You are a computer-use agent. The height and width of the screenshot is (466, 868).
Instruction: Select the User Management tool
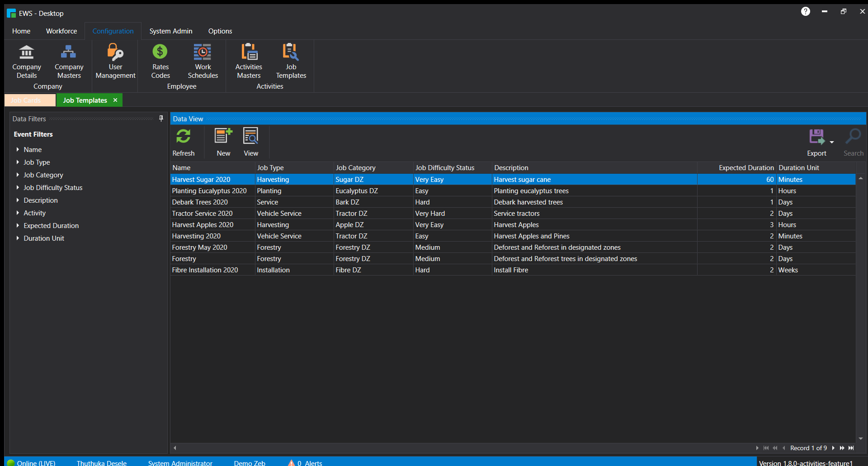click(x=115, y=61)
